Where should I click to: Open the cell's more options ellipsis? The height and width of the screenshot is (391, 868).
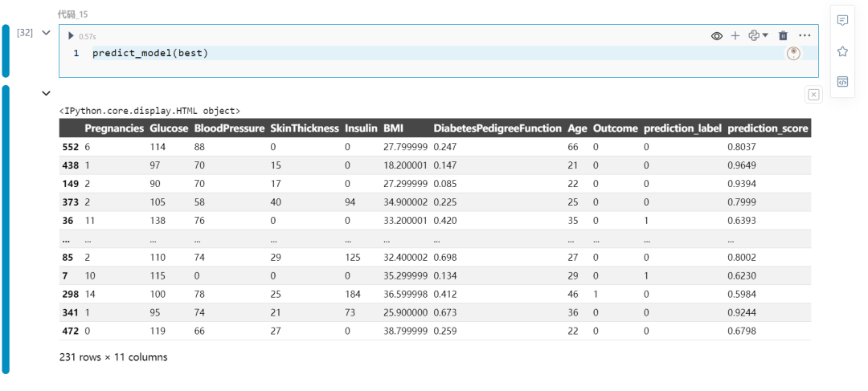tap(805, 36)
